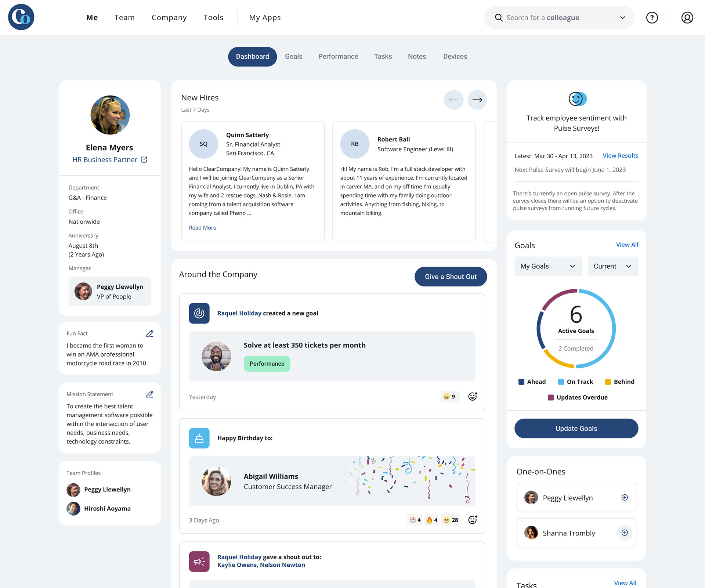Click the SQ avatar of Quinn Satterly
The width and height of the screenshot is (705, 588).
click(x=203, y=144)
